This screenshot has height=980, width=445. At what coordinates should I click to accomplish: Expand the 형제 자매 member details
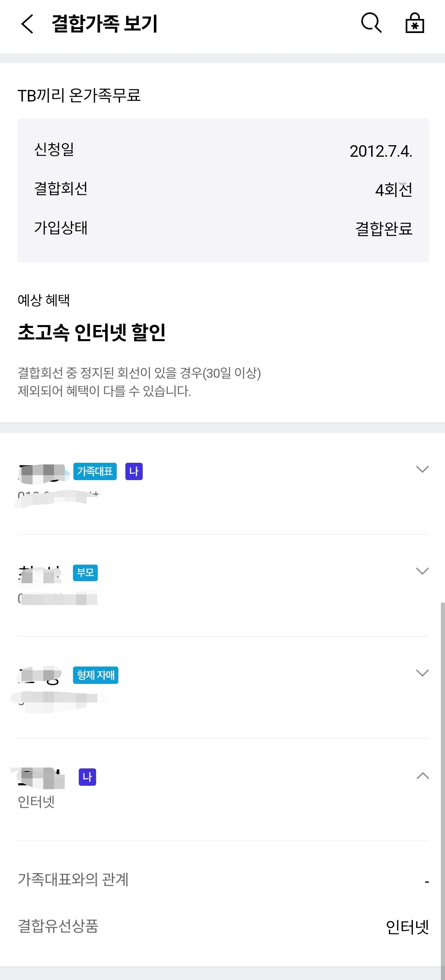[x=422, y=673]
